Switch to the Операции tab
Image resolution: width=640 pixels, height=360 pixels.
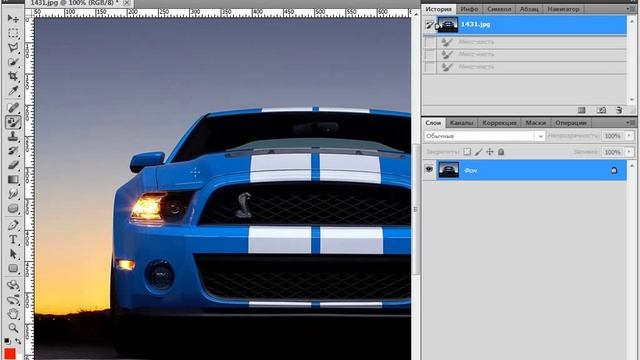571,123
